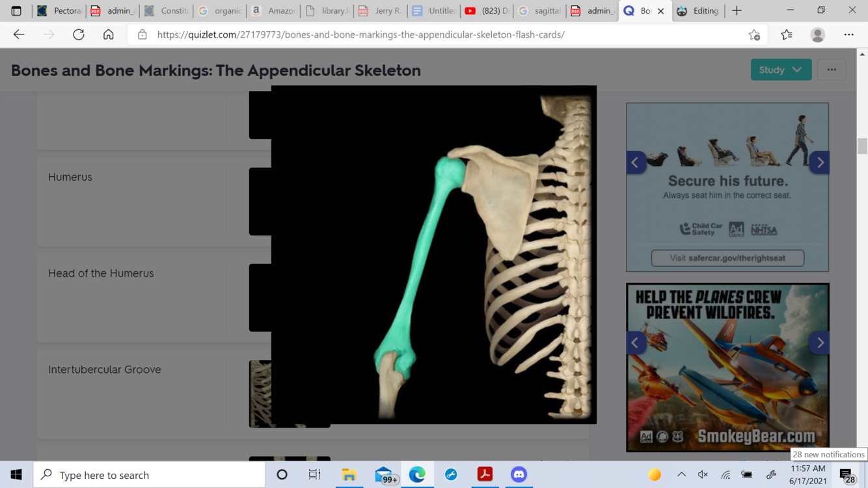
Task: Select the Intertubercular Groove term
Action: [x=105, y=370]
